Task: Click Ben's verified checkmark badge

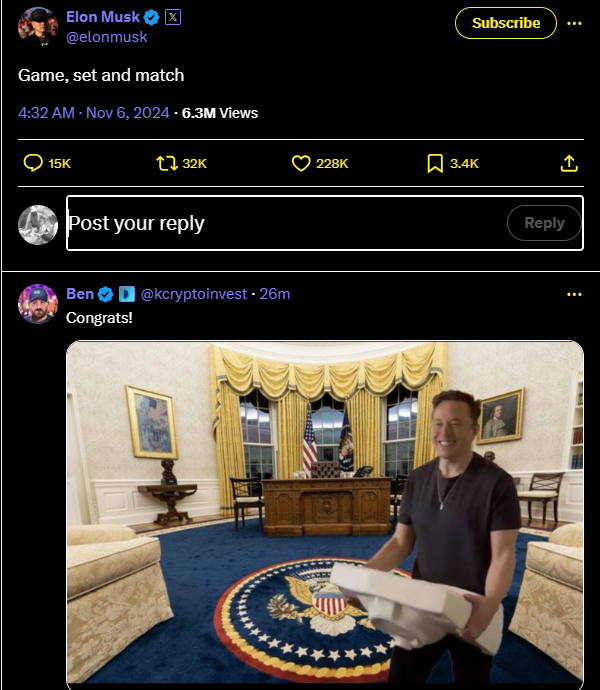Action: pyautogui.click(x=105, y=294)
